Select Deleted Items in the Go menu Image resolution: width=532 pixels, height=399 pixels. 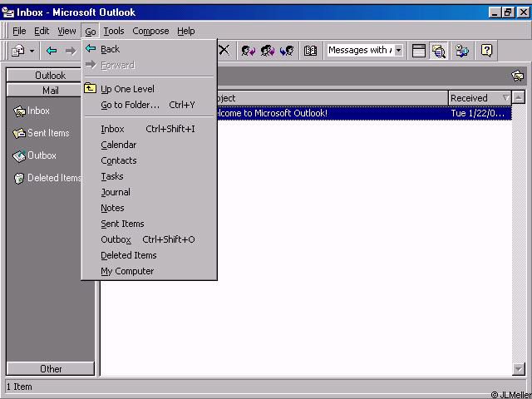tap(150, 255)
